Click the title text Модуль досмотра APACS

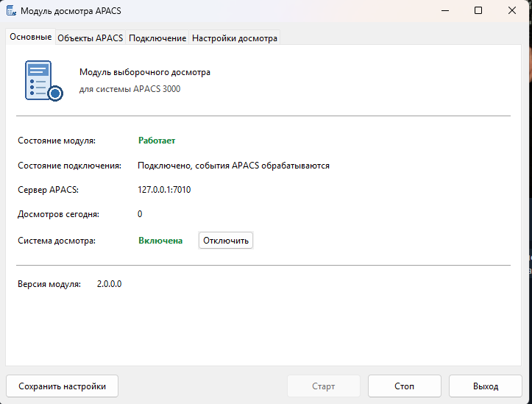coord(71,11)
